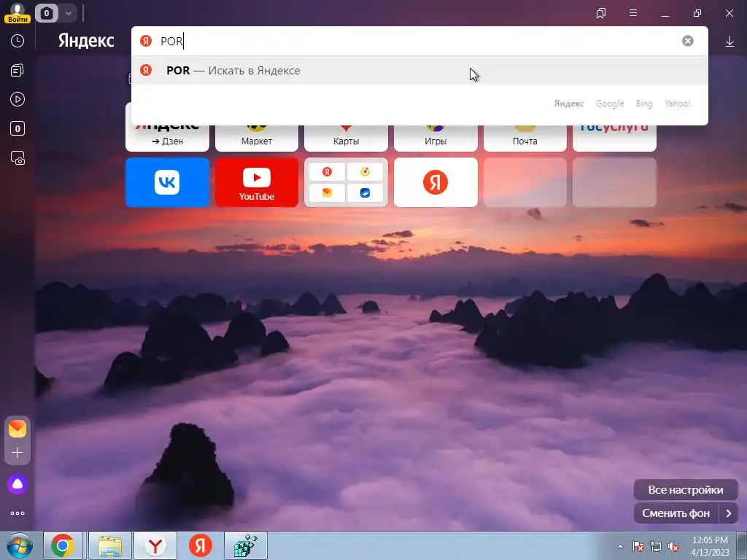747x560 pixels.
Task: Open the white Yandex Я tile
Action: 436,182
